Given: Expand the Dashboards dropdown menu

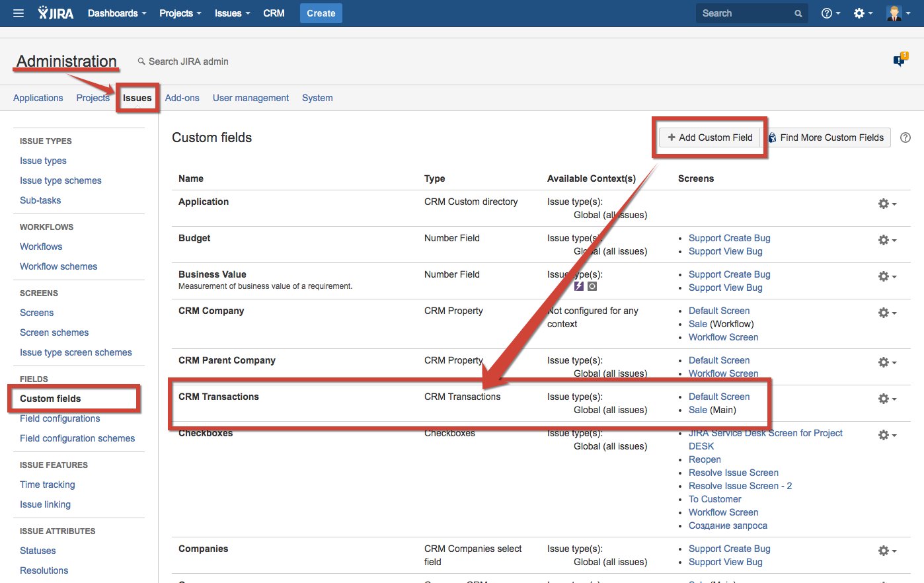Looking at the screenshot, I should click(117, 13).
